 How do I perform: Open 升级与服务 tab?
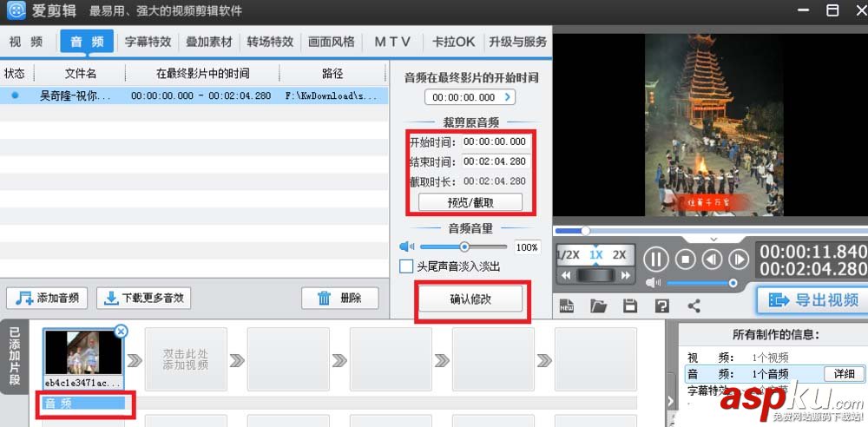pos(517,42)
